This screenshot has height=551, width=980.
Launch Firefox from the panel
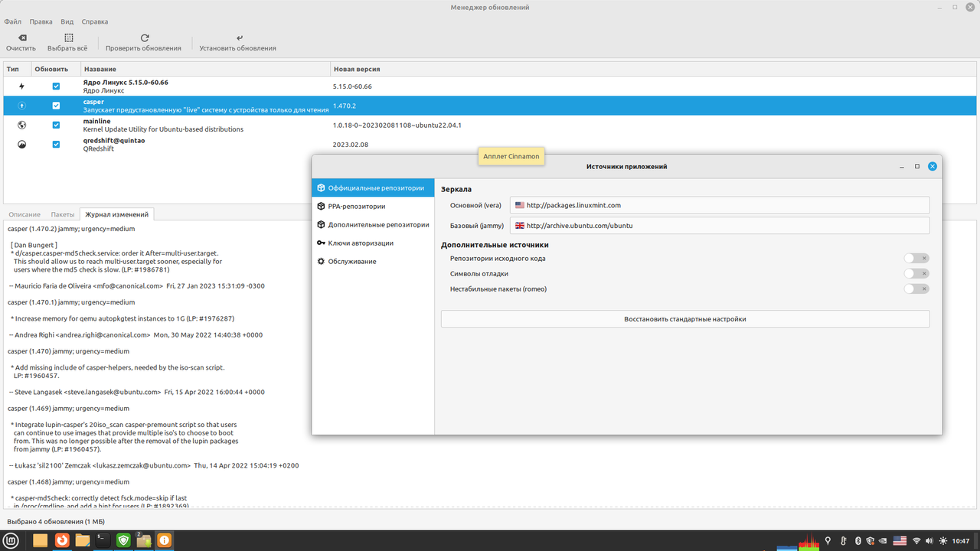(62, 540)
